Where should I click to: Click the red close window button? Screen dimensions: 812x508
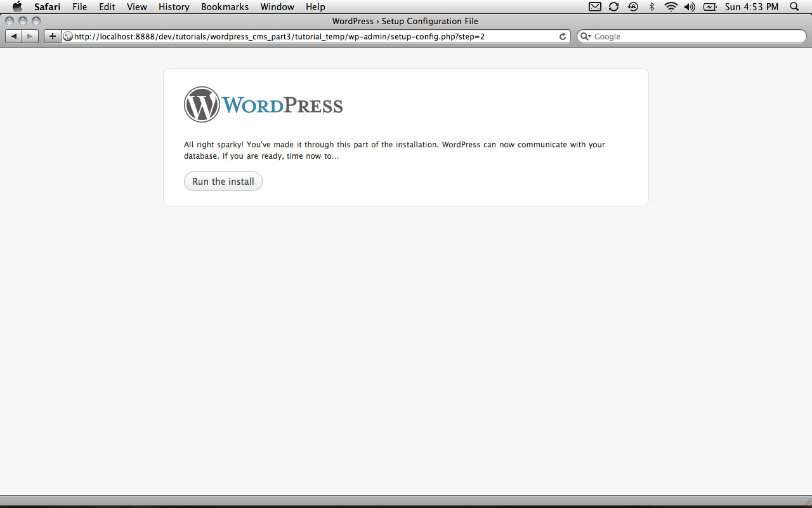click(10, 21)
